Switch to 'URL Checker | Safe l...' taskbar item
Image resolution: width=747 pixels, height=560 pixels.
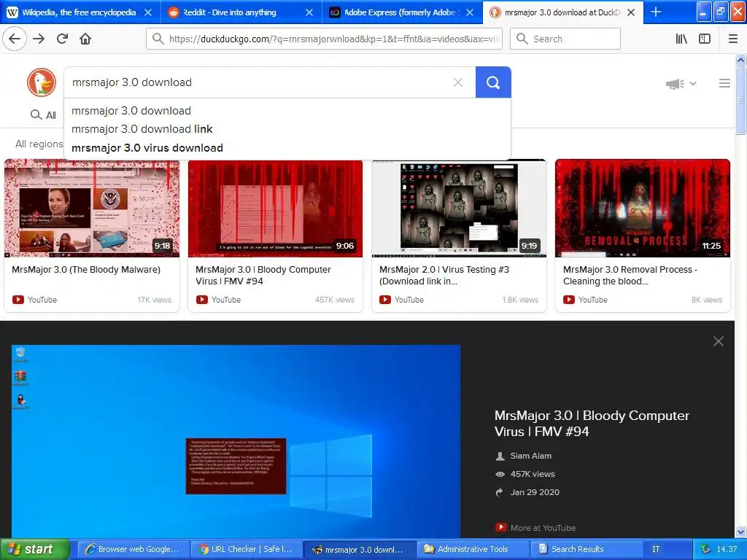click(x=246, y=549)
